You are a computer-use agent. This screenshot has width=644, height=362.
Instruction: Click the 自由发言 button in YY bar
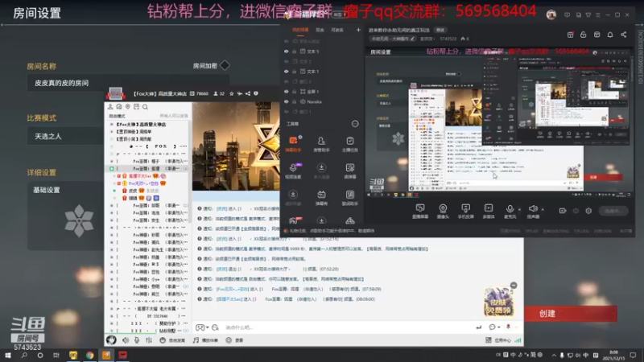[172, 340]
